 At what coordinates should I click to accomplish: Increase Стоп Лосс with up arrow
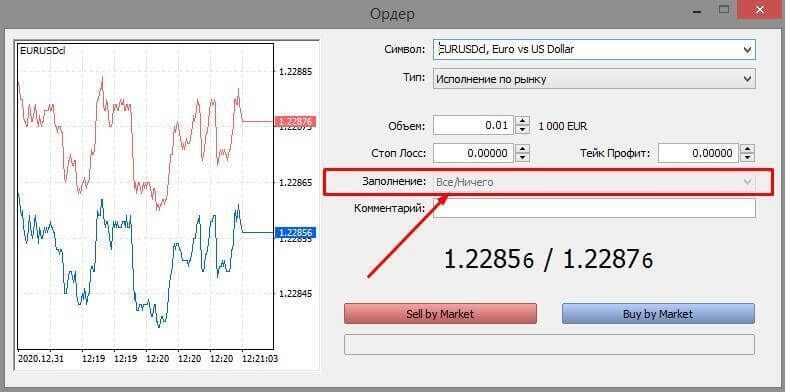(x=523, y=149)
